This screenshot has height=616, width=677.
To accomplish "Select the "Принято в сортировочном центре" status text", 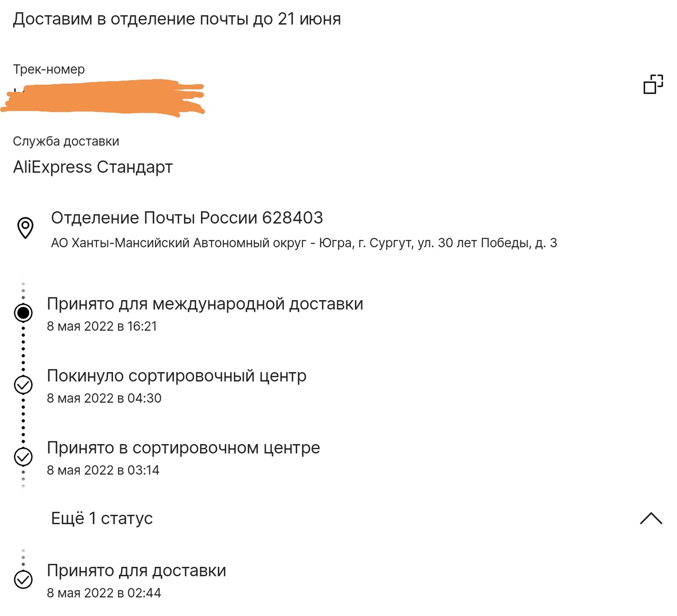I will [183, 448].
